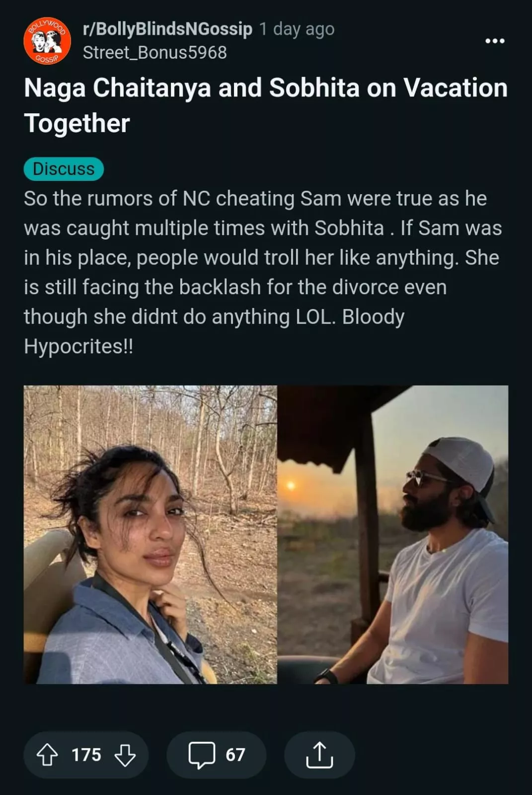Image resolution: width=532 pixels, height=795 pixels.
Task: Open the r/BollyBlindsNGossip subreddit link
Action: point(167,29)
